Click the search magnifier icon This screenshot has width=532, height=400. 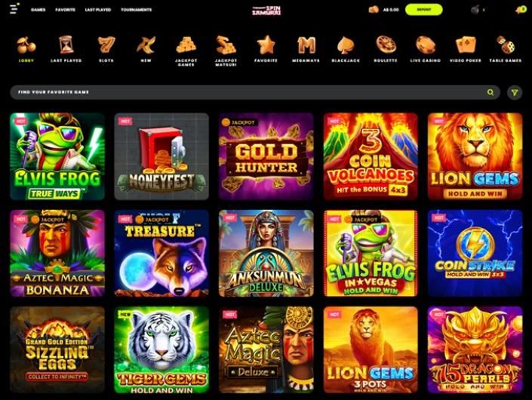[x=490, y=92]
